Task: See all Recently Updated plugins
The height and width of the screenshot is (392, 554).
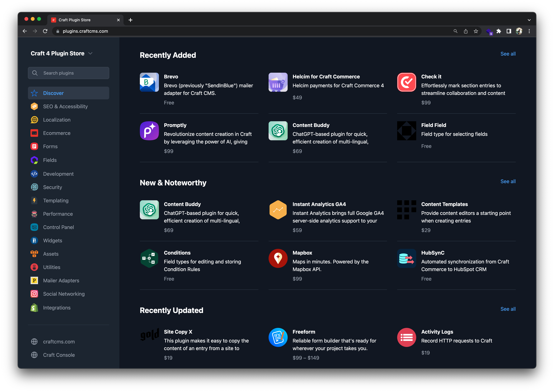Action: pyautogui.click(x=508, y=309)
